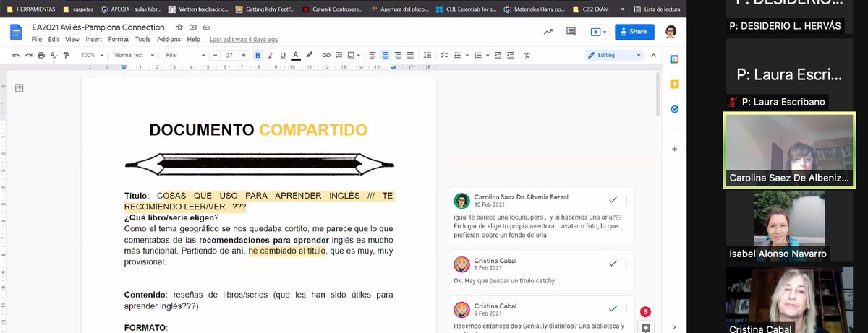Justify the text alignment

tap(409, 55)
